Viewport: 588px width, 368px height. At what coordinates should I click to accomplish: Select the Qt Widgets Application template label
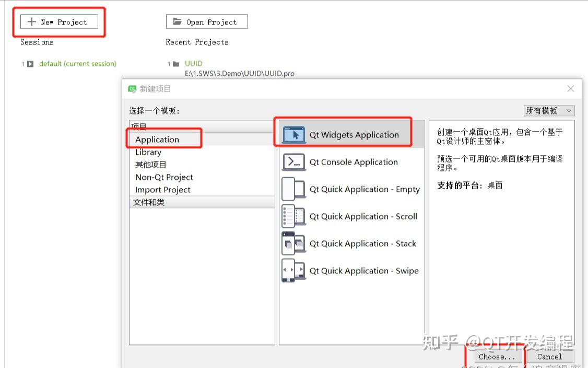pyautogui.click(x=354, y=135)
